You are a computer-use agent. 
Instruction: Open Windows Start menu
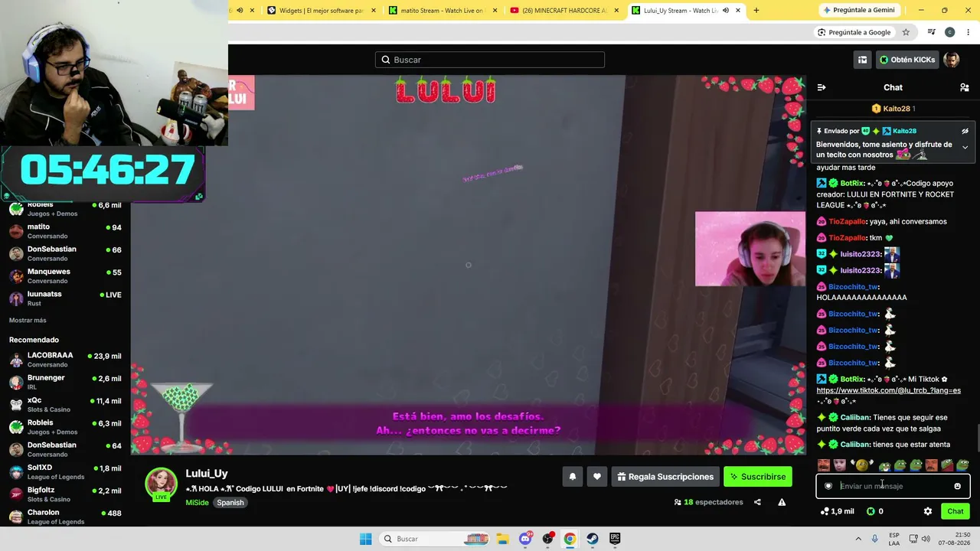tap(365, 539)
